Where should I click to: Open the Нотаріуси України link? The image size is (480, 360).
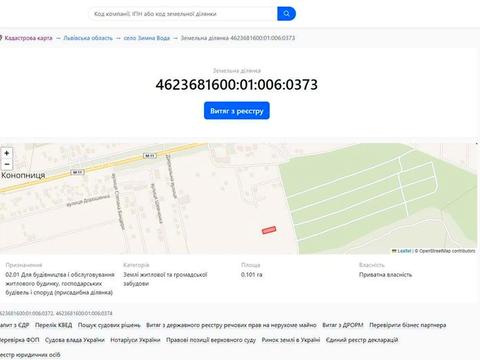(135, 340)
